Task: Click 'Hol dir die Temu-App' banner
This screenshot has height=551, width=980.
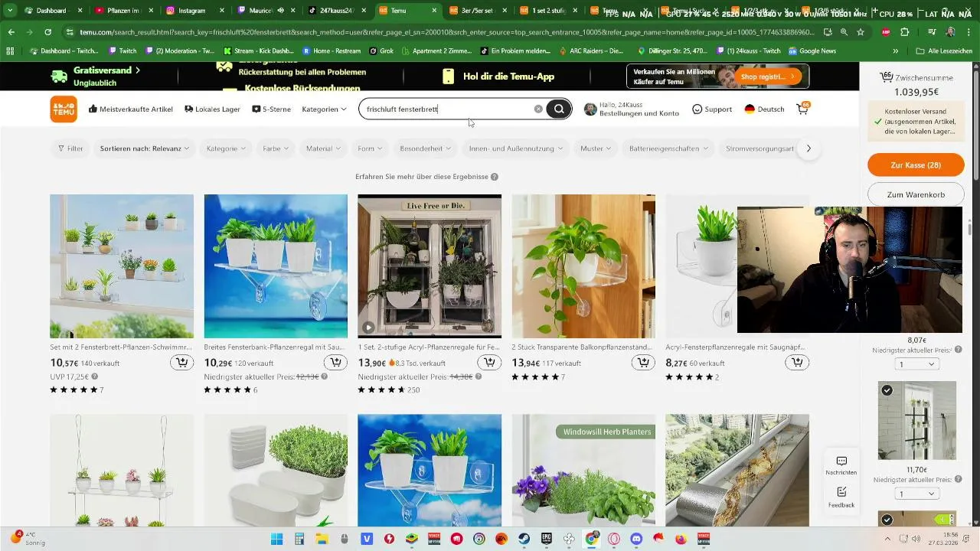Action: 498,77
